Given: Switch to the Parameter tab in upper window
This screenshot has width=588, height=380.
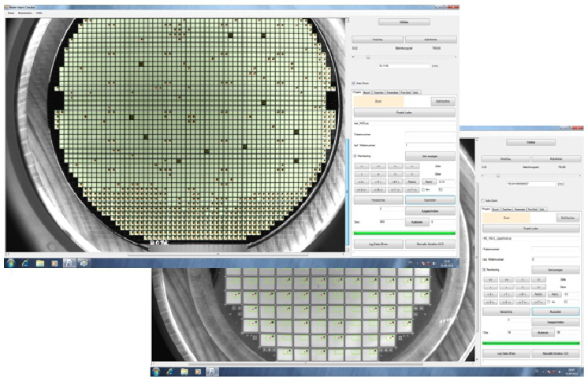Looking at the screenshot, I should 392,92.
